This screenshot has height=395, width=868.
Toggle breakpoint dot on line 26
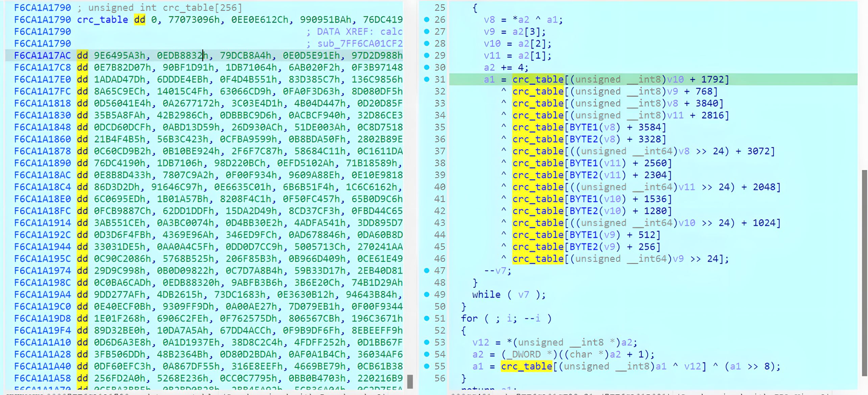pos(427,20)
